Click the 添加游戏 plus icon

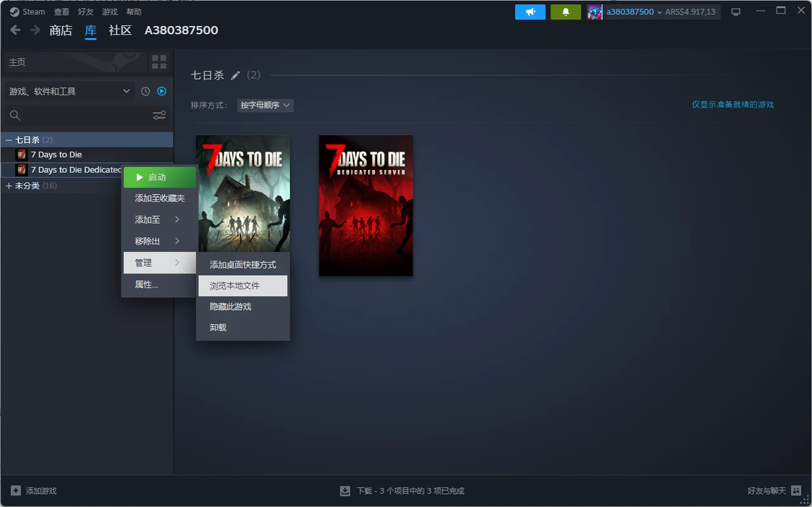pos(16,491)
